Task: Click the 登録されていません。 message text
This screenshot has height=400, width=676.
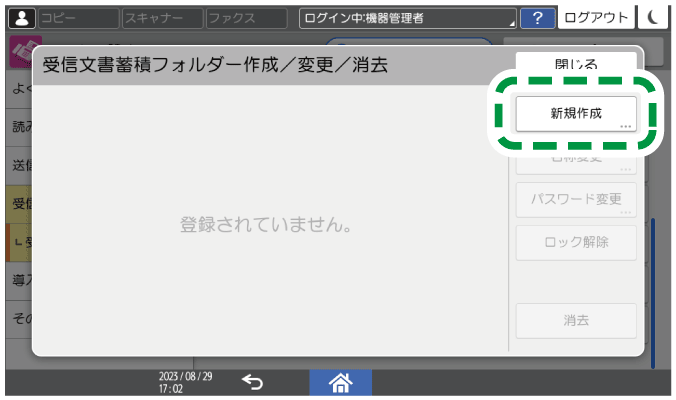Action: click(266, 225)
